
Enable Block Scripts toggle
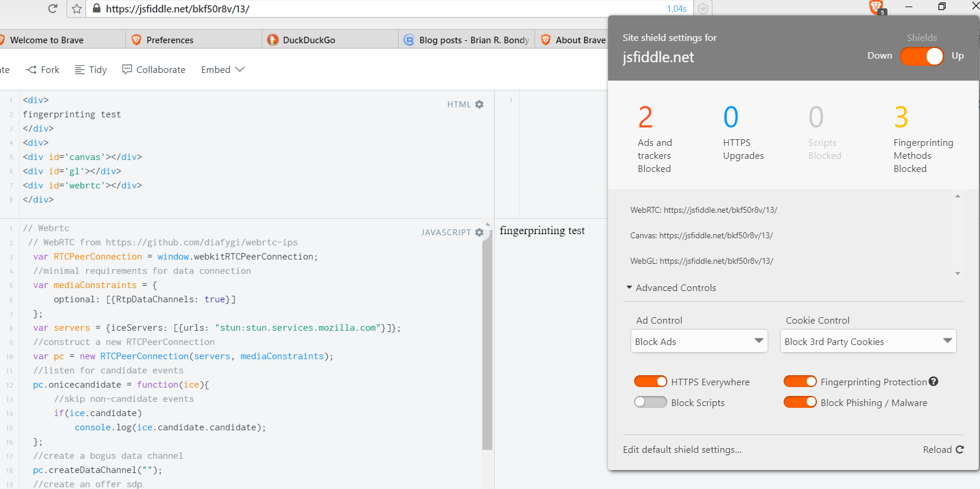click(651, 402)
